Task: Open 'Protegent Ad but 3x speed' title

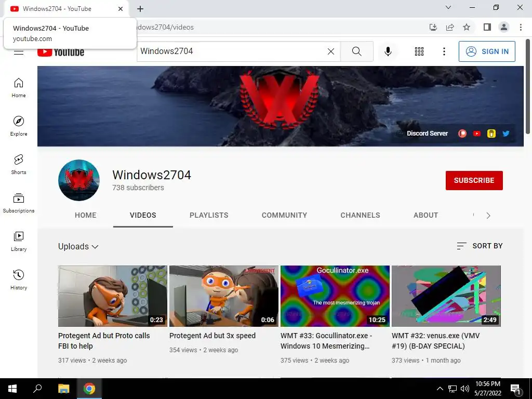Action: [212, 336]
